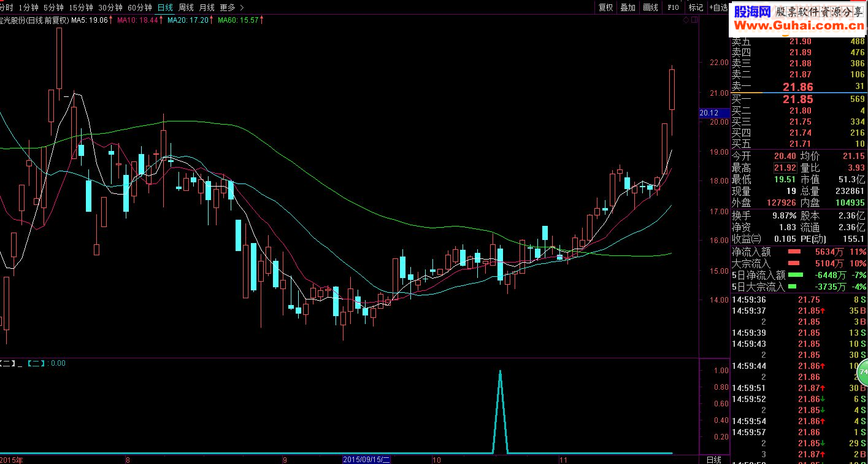Screen dimensions: 868x464
Task: Click the diamond icon above the price axis
Action: (686, 20)
